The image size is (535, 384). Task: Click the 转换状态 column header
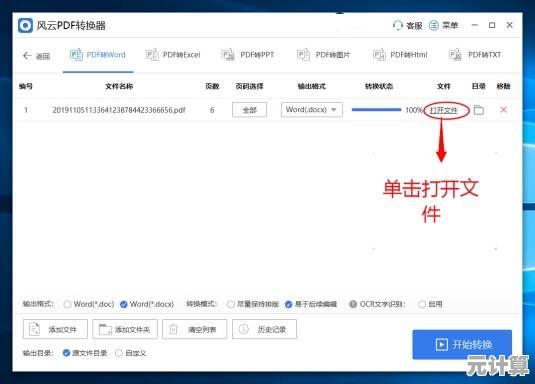(379, 86)
